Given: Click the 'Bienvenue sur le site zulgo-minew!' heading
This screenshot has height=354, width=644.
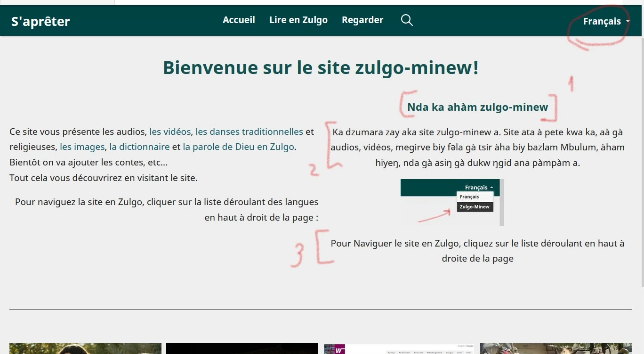Looking at the screenshot, I should point(321,68).
